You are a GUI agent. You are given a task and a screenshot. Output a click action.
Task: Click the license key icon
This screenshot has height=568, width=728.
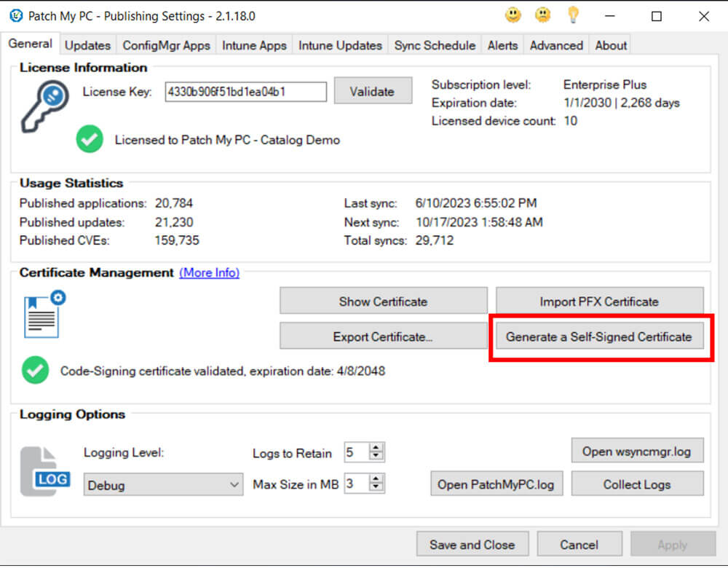coord(45,107)
